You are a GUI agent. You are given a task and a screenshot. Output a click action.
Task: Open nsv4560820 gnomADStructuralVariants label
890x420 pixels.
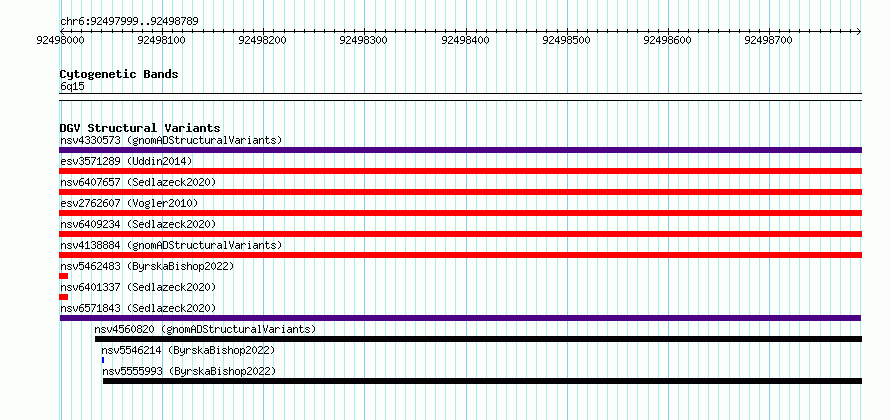(205, 329)
